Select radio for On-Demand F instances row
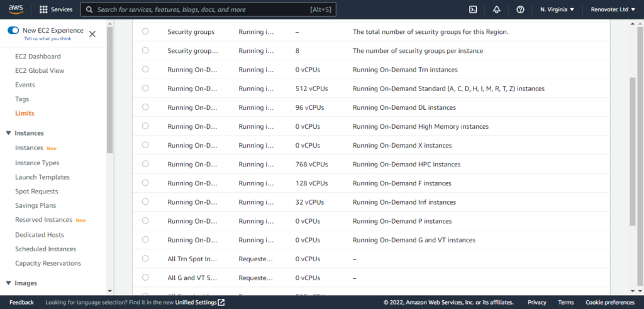 pyautogui.click(x=145, y=182)
